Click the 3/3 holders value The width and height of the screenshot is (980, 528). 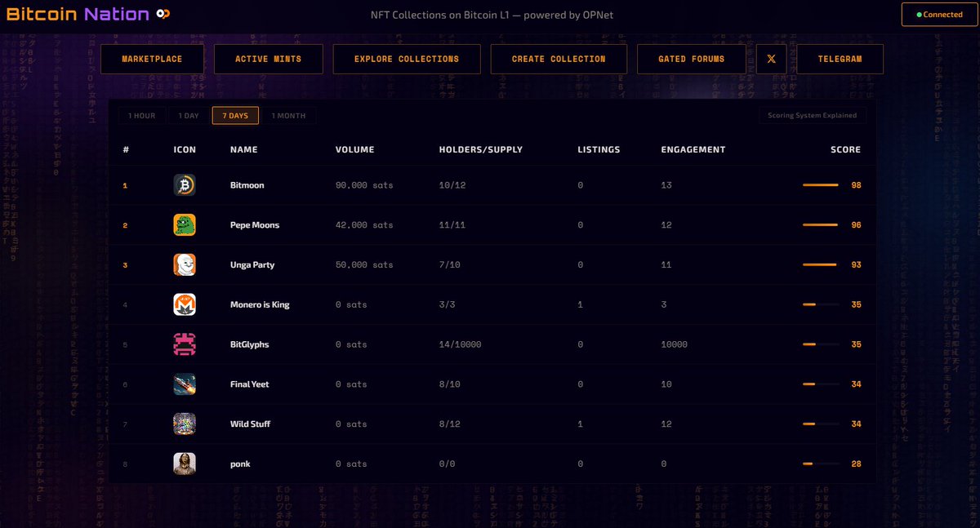click(448, 304)
